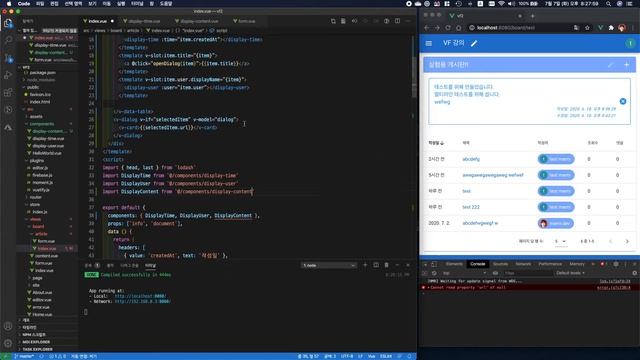Open DevTools context 'top' dropdown

click(465, 273)
